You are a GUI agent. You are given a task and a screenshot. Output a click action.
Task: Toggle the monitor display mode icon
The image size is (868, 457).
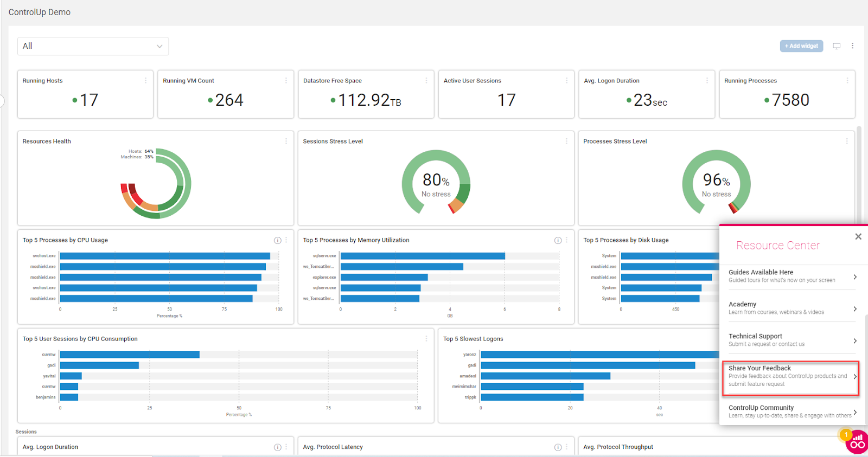(837, 46)
